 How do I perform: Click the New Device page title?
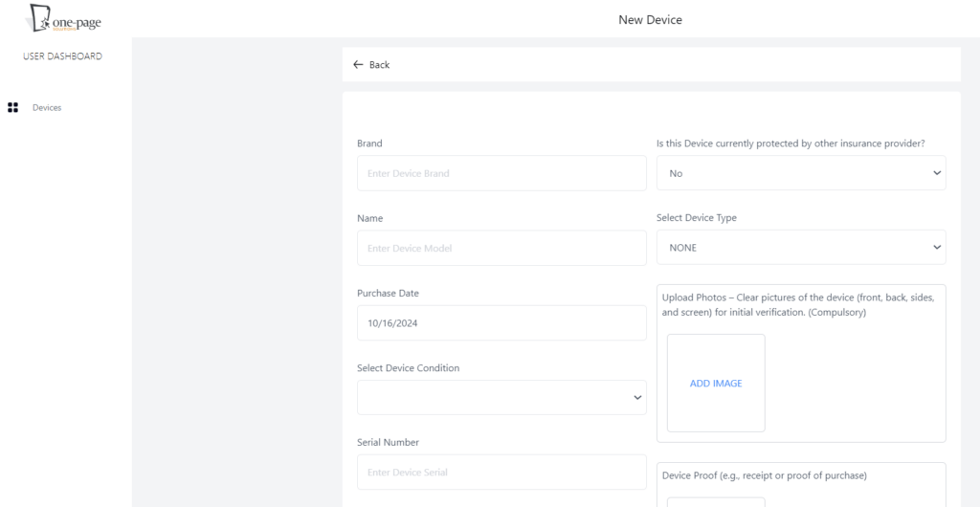tap(650, 19)
